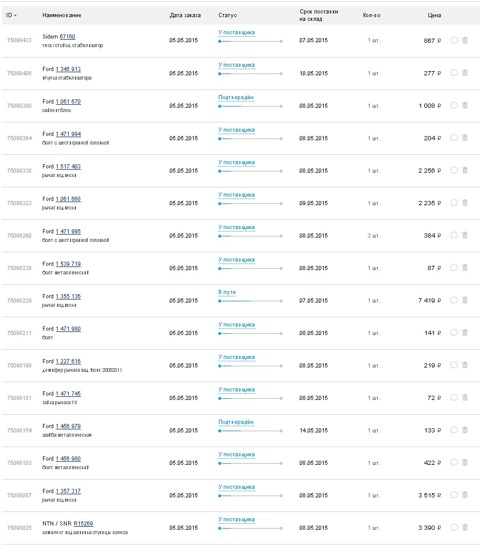Click 'Подтверждён' status of order 75098154
The image size is (480, 547).
(x=236, y=422)
